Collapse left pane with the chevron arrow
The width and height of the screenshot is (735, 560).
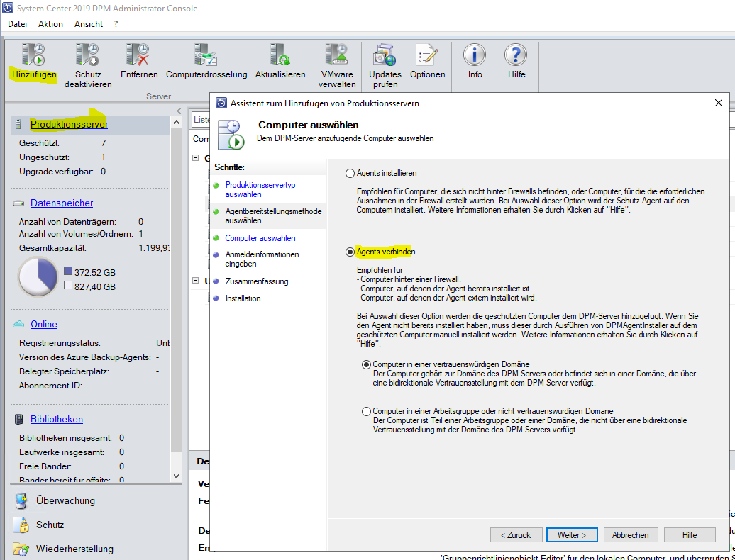[178, 111]
